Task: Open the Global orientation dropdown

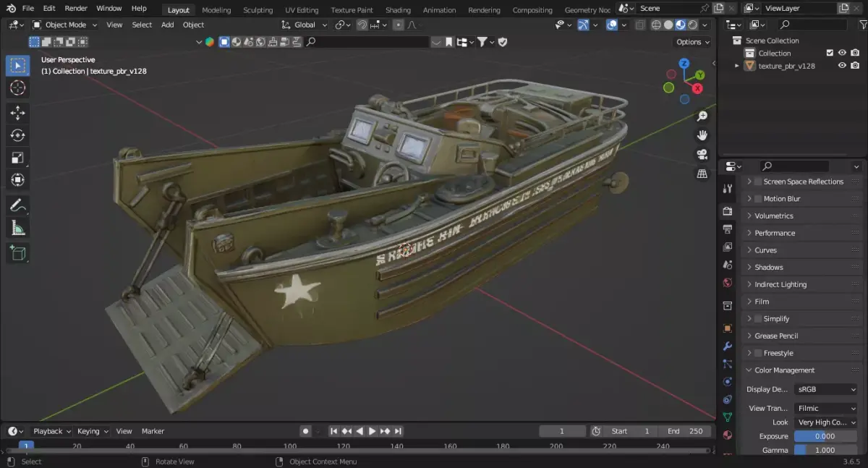Action: (305, 25)
